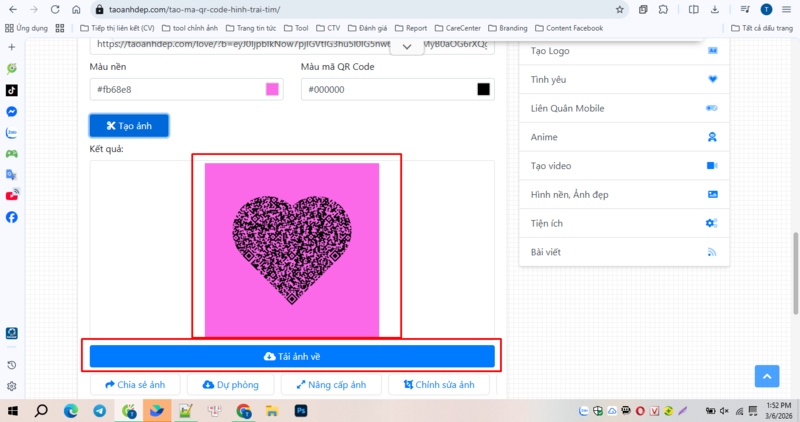
Task: Open taskbar search
Action: pyautogui.click(x=41, y=411)
